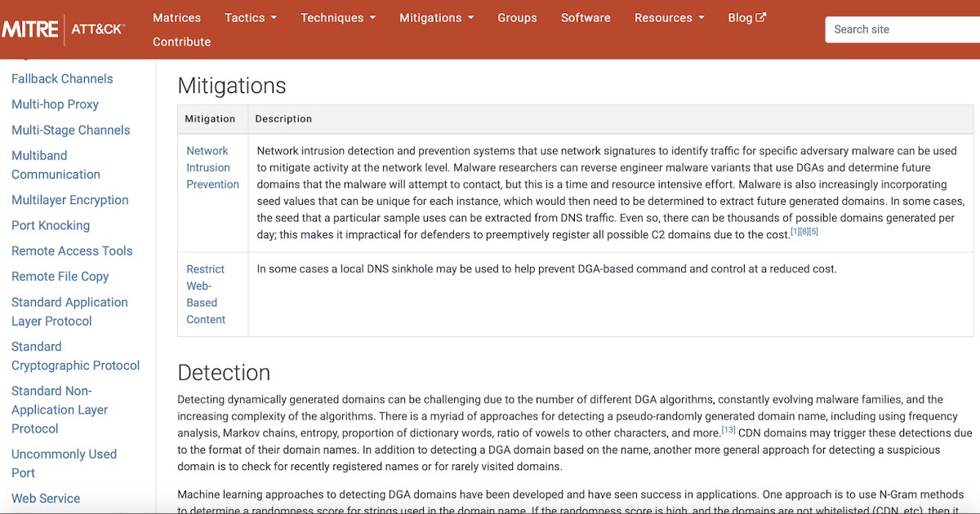
Task: Expand the Resources dropdown menu
Action: tap(669, 17)
